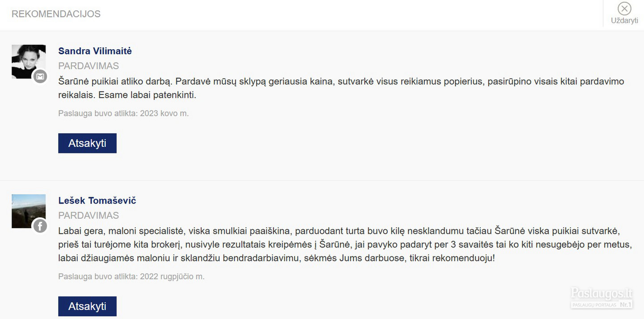Screen dimensions: 644x319
Task: Open Lešek Tomaševič's landscape profile photo
Action: [29, 211]
